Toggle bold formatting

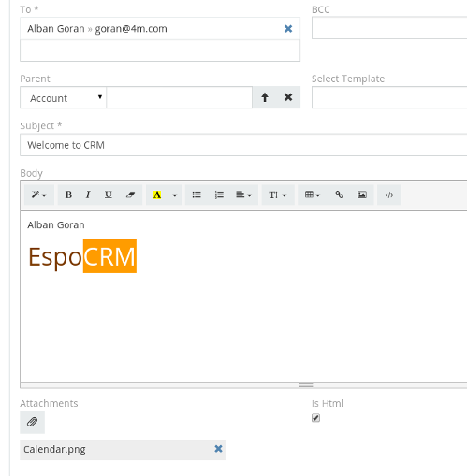click(68, 195)
